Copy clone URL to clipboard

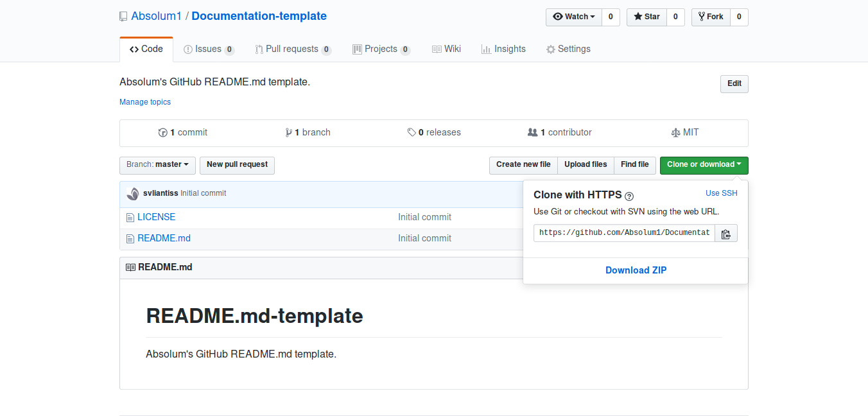(x=726, y=234)
